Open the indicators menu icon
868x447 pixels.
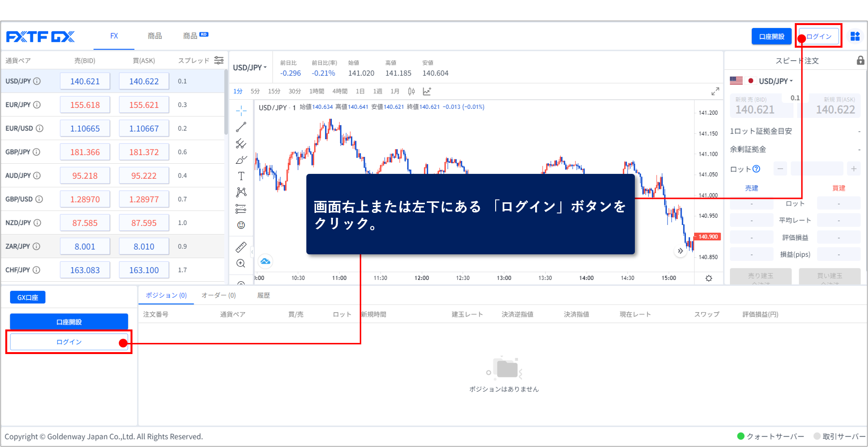click(x=427, y=91)
